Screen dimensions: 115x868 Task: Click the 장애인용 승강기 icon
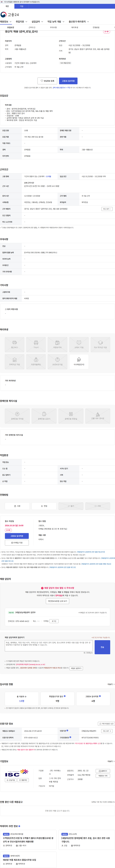[x=44, y=416]
